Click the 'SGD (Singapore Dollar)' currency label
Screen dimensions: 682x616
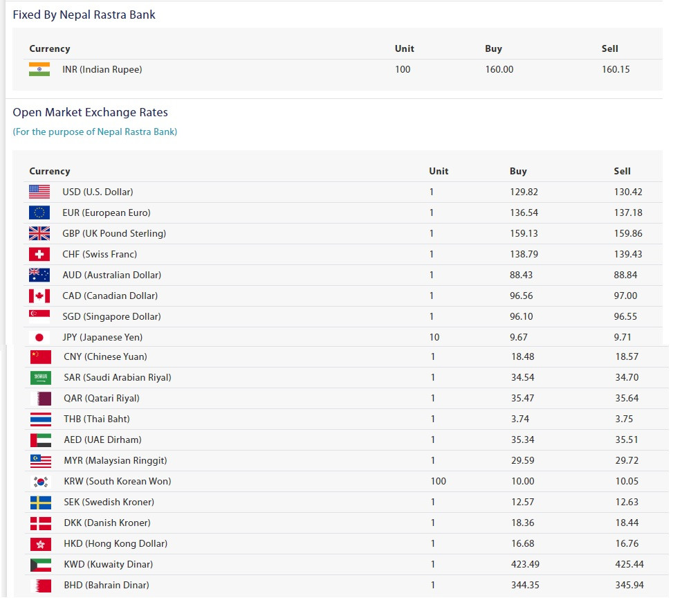coord(111,316)
